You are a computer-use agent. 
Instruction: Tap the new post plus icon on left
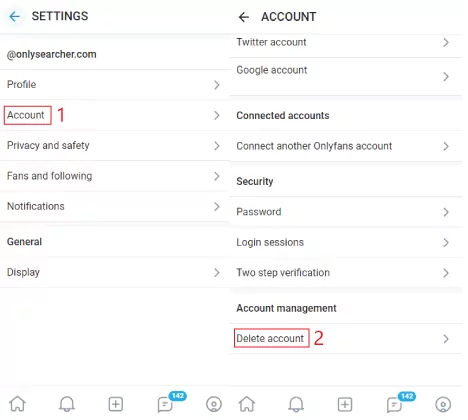(116, 404)
